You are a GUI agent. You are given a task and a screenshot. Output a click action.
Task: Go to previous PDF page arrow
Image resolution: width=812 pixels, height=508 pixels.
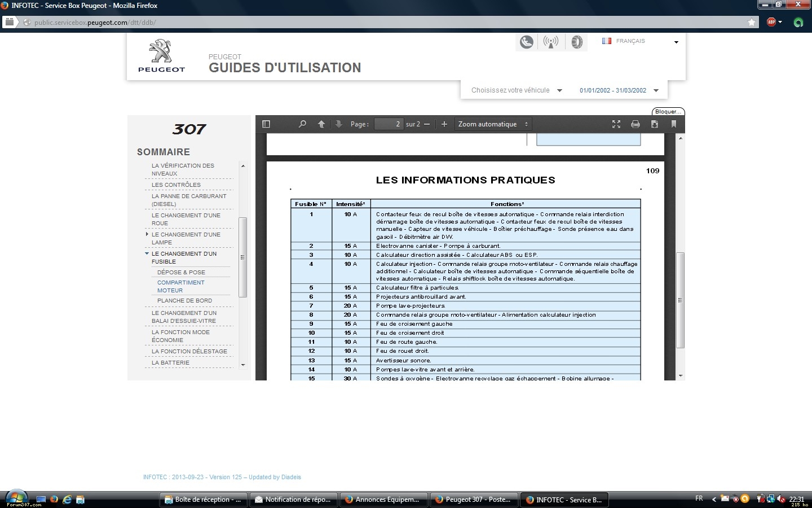point(321,124)
